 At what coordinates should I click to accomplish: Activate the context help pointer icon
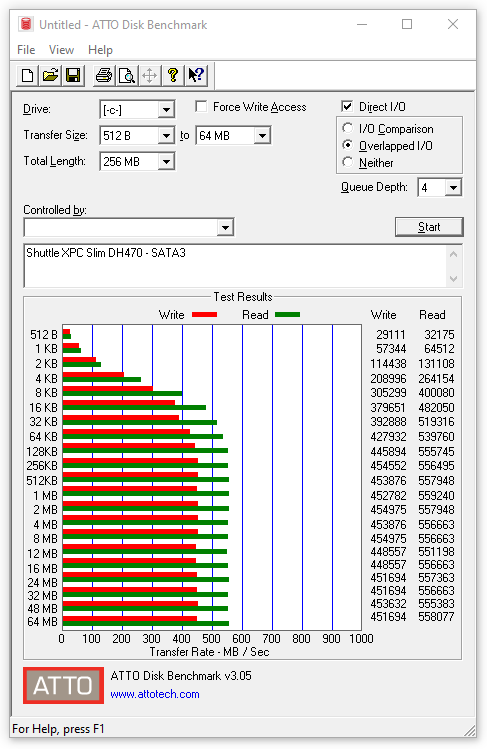click(196, 75)
